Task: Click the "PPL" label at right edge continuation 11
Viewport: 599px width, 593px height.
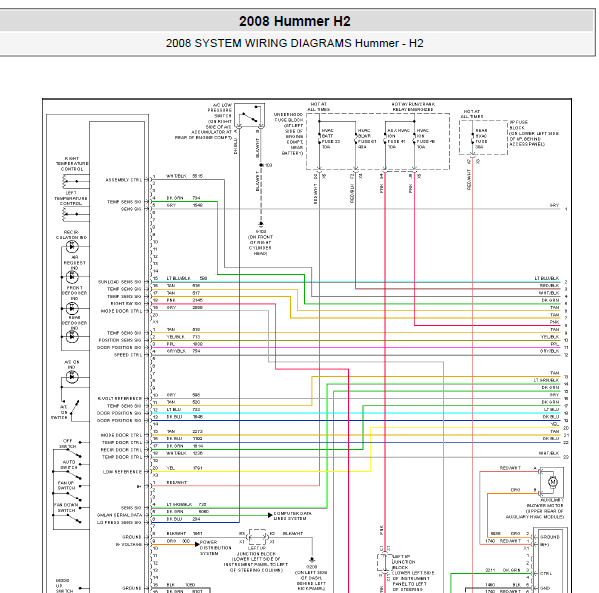Action: (x=555, y=344)
